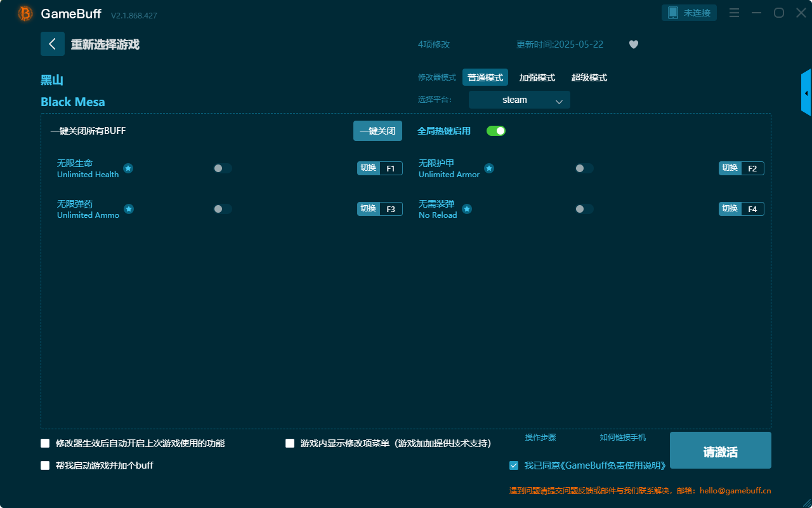Image resolution: width=812 pixels, height=508 pixels.
Task: Switch to 加强模式 tab
Action: (537, 77)
